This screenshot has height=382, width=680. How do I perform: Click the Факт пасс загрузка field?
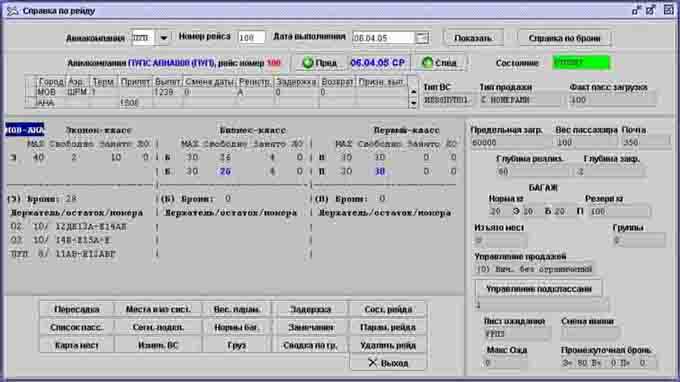[613, 100]
